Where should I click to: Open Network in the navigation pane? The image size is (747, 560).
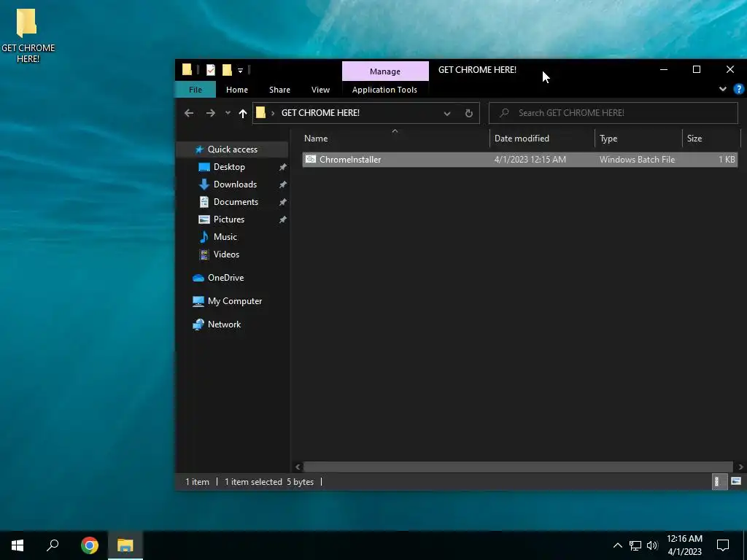coord(224,324)
